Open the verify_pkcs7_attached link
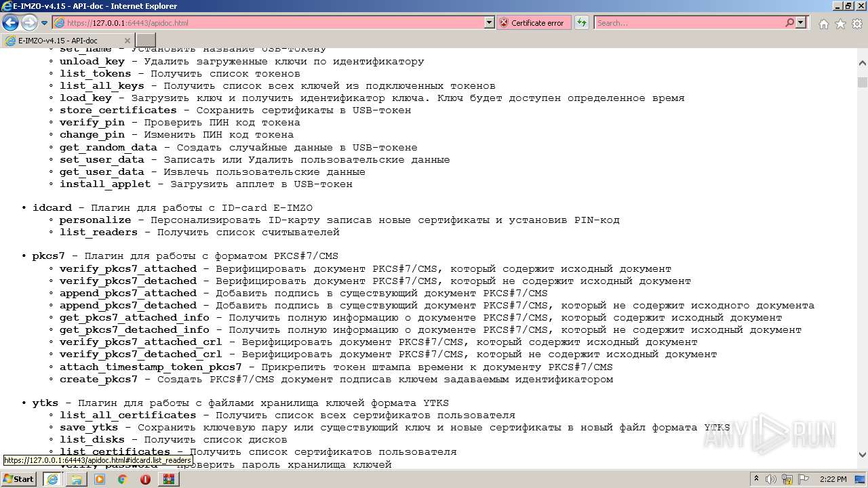 tap(128, 269)
